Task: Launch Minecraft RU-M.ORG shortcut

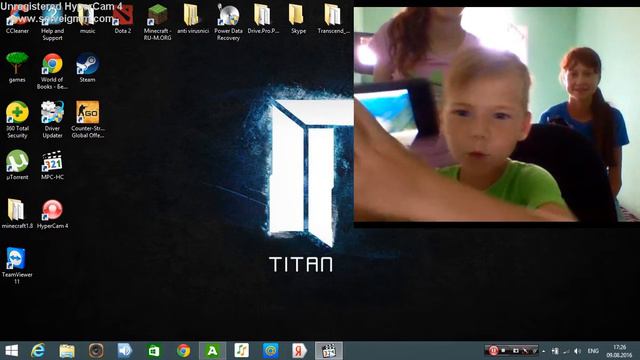Action: point(158,23)
